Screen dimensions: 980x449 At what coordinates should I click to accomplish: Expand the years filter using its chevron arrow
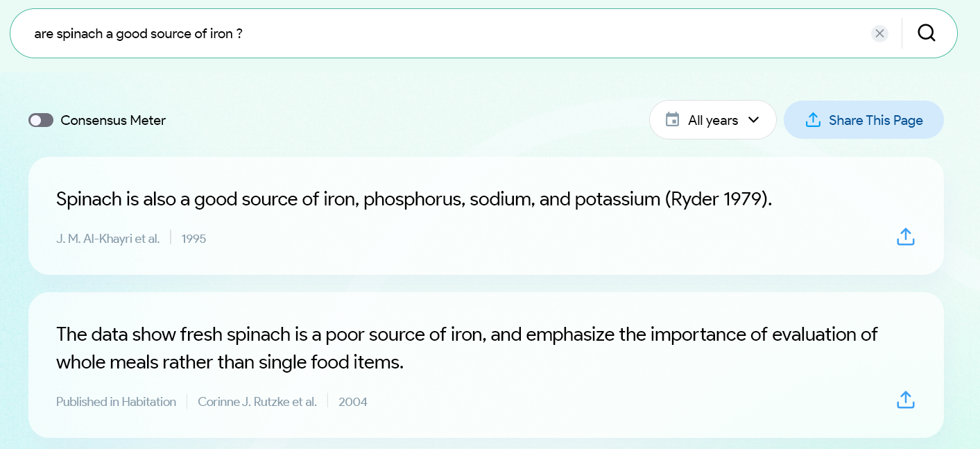(754, 120)
